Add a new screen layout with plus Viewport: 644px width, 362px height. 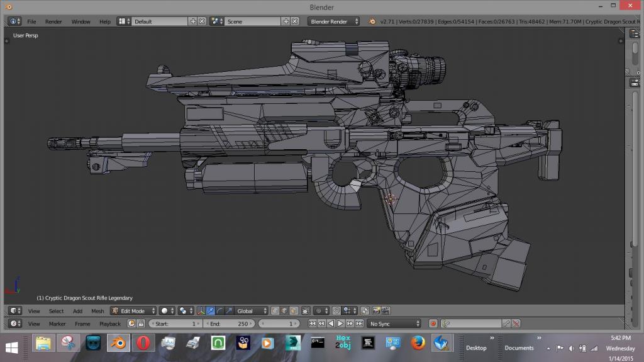pyautogui.click(x=193, y=21)
